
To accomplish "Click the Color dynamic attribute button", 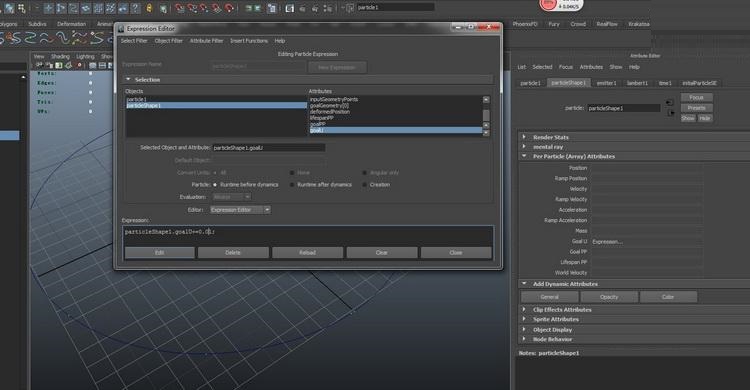I will (x=668, y=297).
